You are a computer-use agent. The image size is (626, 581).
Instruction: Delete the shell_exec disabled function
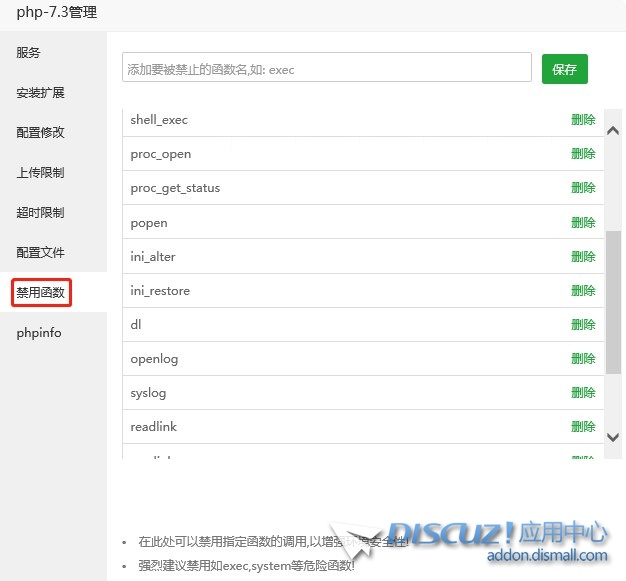pyautogui.click(x=583, y=120)
